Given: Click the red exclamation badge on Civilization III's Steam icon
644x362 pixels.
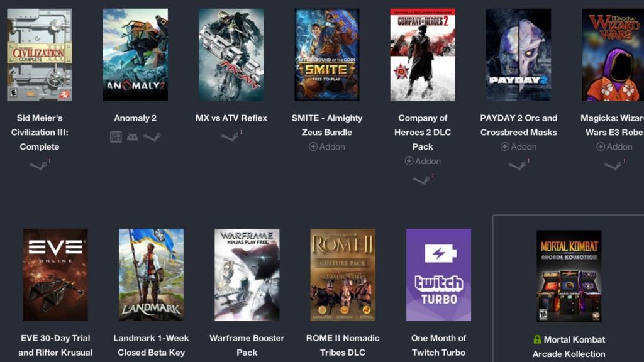Looking at the screenshot, I should point(50,161).
